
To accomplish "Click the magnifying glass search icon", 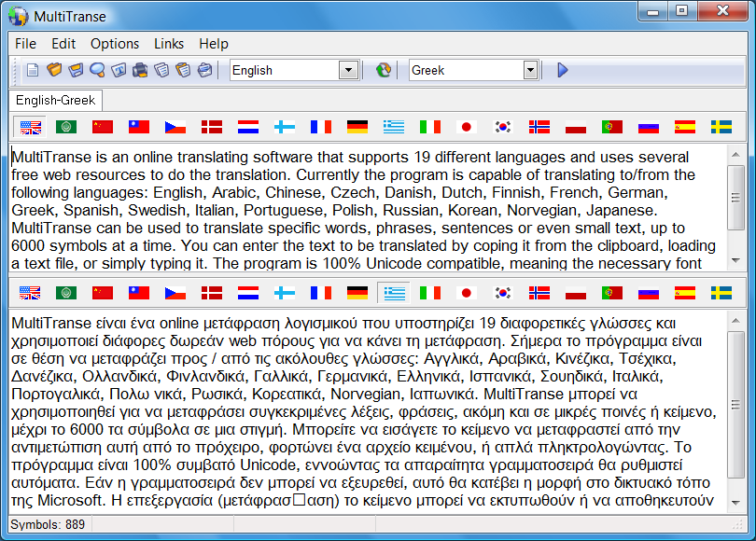I will click(x=97, y=70).
